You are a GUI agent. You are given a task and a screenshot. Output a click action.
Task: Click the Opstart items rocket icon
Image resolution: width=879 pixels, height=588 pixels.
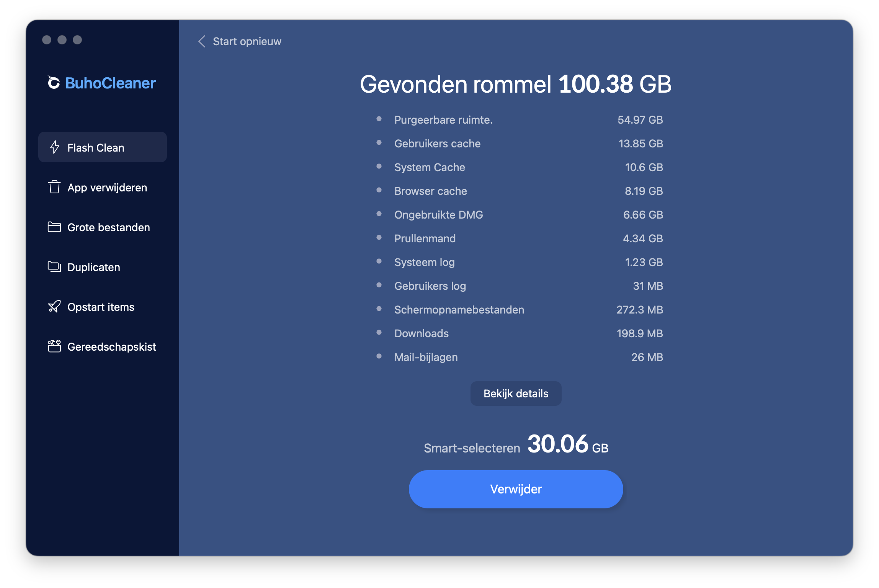[x=54, y=307]
